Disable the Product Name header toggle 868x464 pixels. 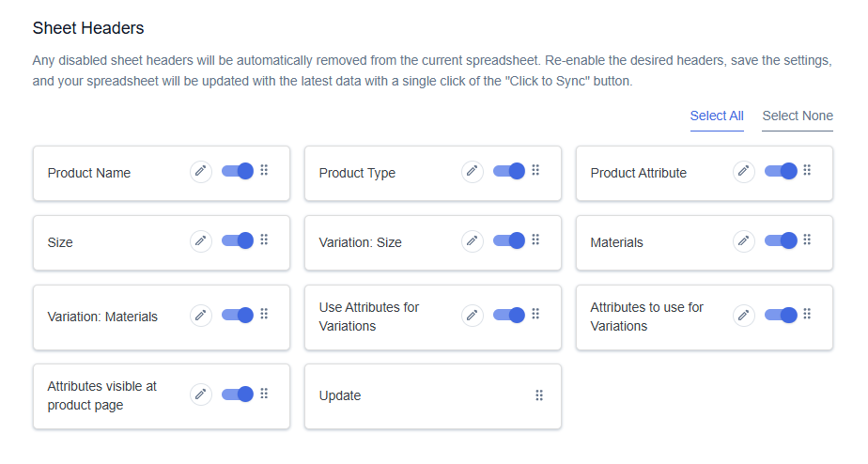coord(238,171)
